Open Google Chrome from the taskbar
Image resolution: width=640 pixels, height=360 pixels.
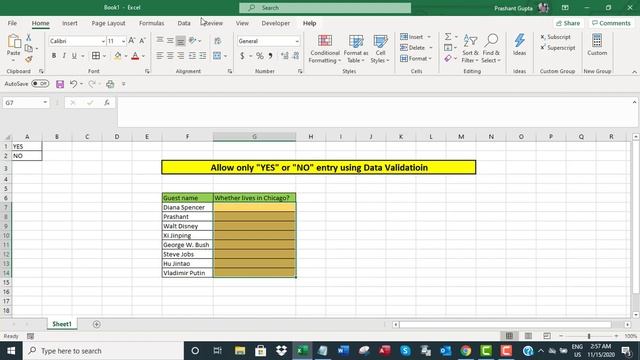[x=466, y=351]
